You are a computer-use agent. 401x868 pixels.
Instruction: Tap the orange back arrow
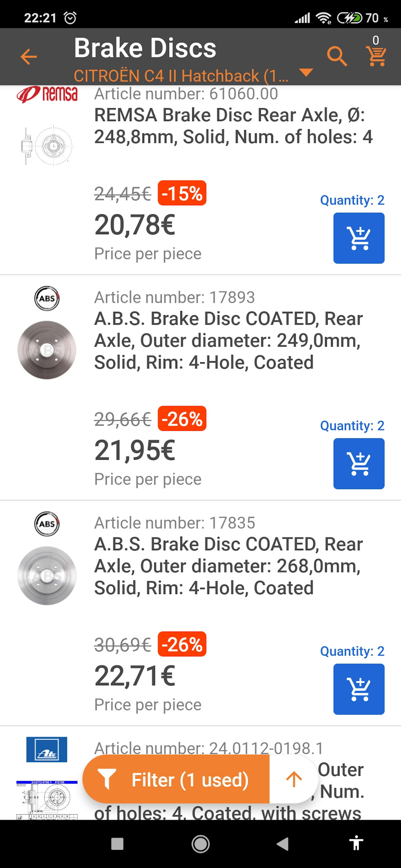[28, 57]
